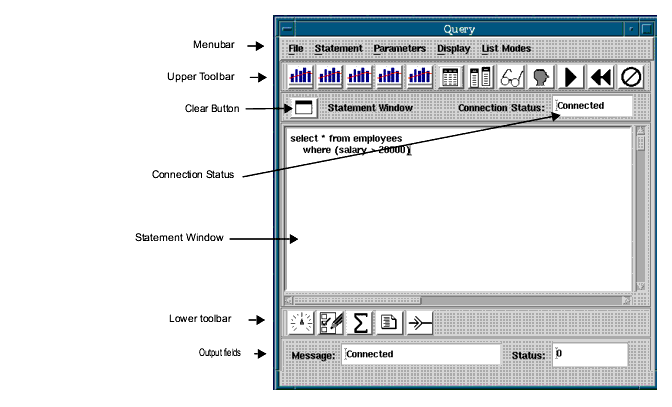Click the clock dial icon in lower toolbar
Image resolution: width=672 pixels, height=407 pixels.
tap(300, 321)
